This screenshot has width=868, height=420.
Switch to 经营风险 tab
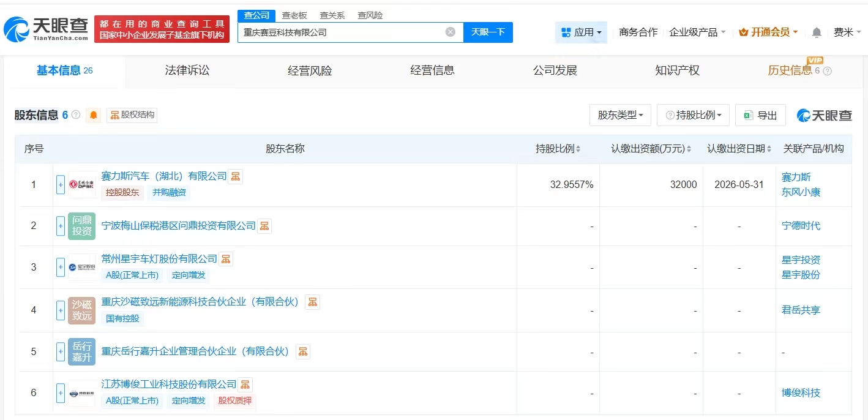[310, 70]
